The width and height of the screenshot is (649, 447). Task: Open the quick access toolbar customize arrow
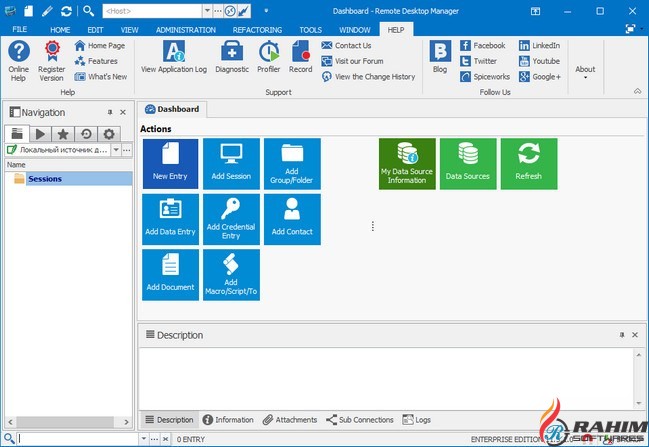[266, 11]
